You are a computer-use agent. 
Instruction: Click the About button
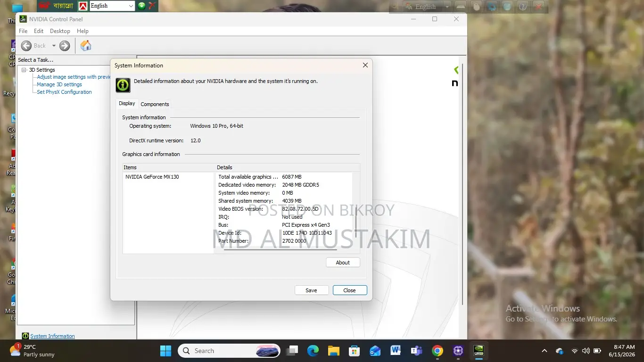(343, 263)
